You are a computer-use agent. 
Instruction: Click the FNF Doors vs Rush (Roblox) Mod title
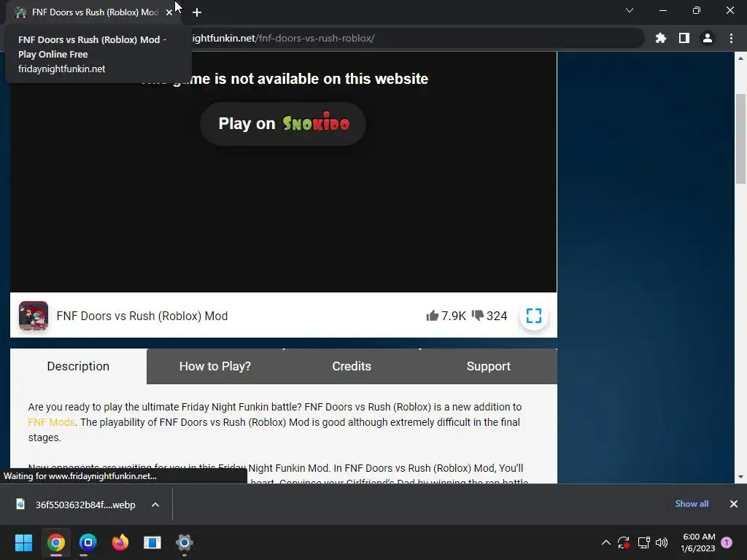point(142,316)
